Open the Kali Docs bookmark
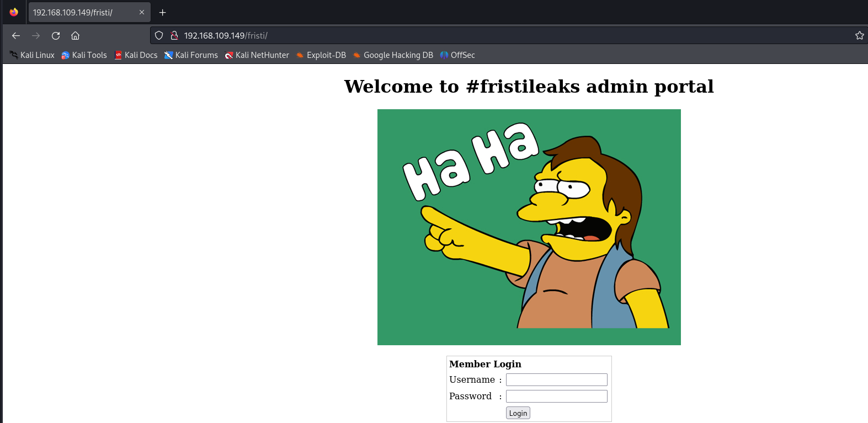 coord(136,55)
